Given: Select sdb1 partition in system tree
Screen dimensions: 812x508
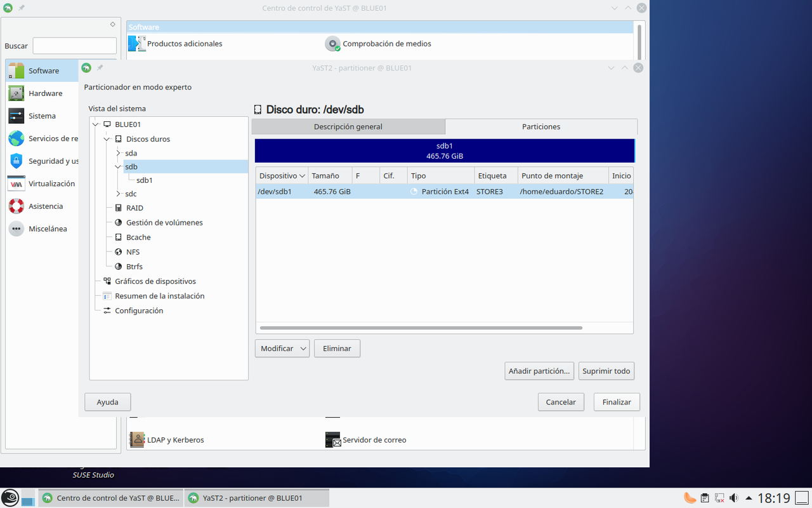Looking at the screenshot, I should (x=145, y=180).
